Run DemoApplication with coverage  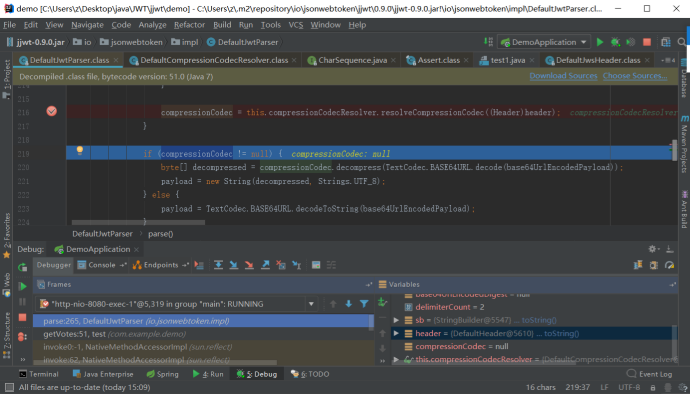pyautogui.click(x=631, y=42)
